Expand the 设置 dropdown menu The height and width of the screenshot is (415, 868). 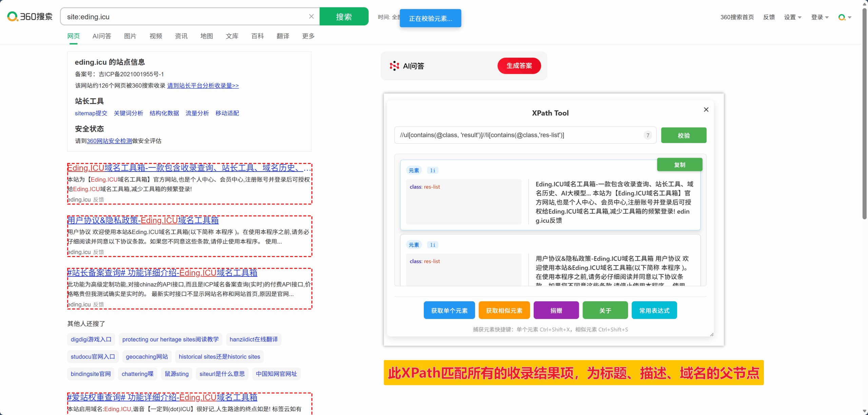pyautogui.click(x=792, y=17)
